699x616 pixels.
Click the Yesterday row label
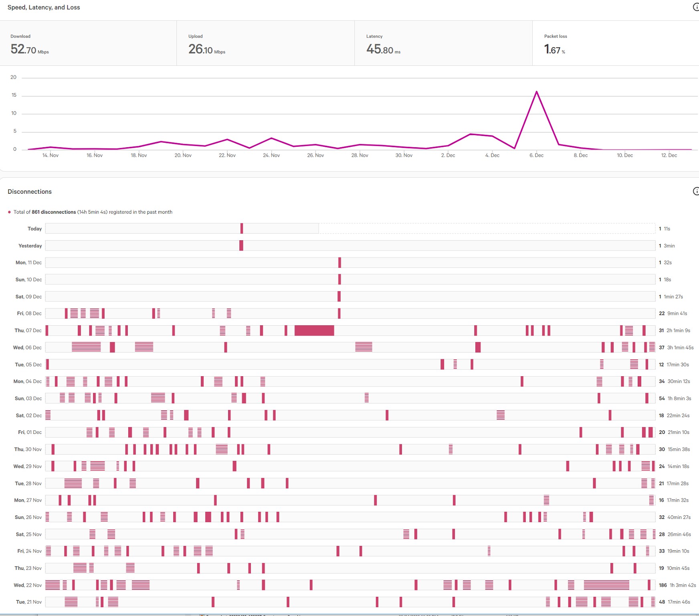click(30, 245)
